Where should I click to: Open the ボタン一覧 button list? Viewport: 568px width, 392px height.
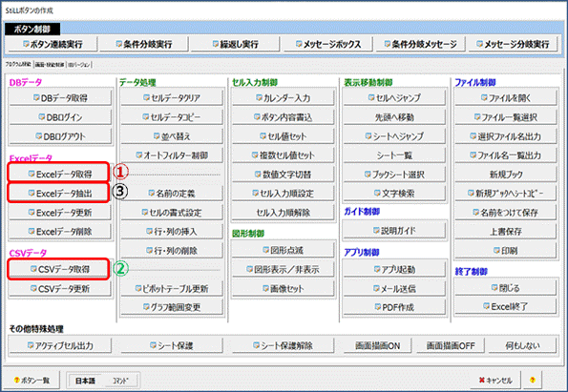(32, 381)
